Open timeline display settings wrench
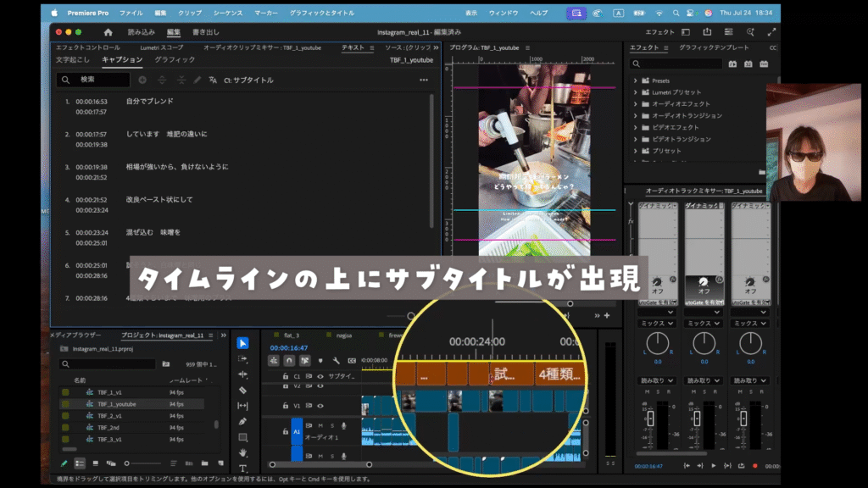The image size is (868, 488). click(336, 361)
